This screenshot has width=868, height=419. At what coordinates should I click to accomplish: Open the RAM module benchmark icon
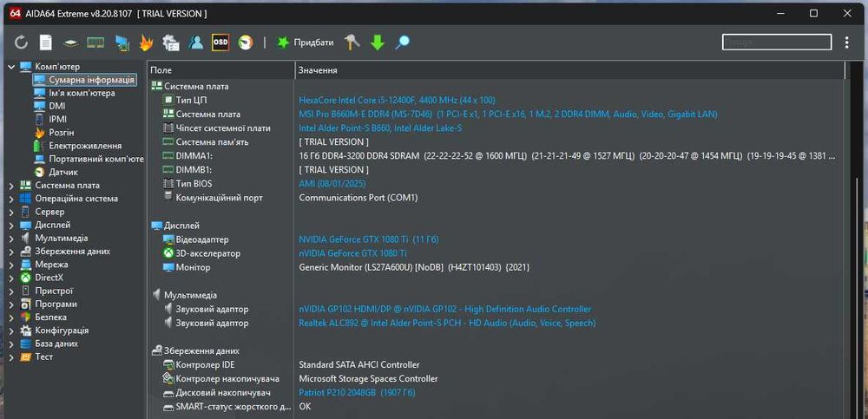coord(95,42)
